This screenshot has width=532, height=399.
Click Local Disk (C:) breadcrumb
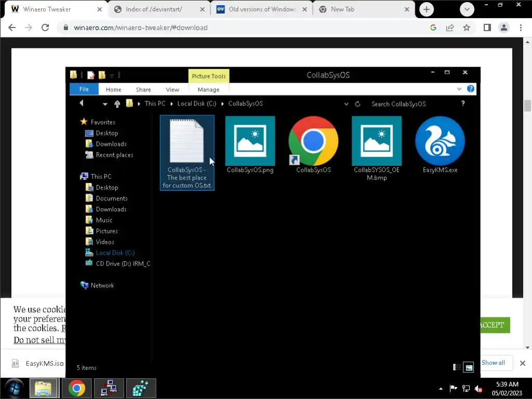tap(197, 103)
